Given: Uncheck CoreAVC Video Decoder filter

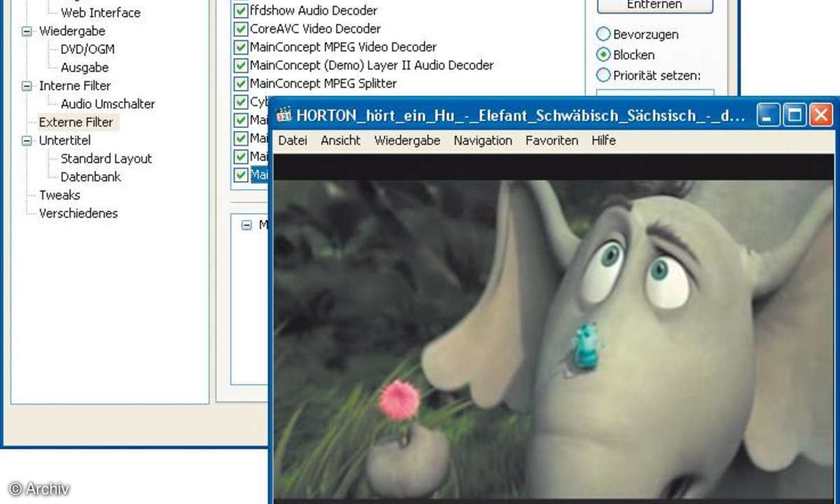Looking at the screenshot, I should pyautogui.click(x=241, y=29).
